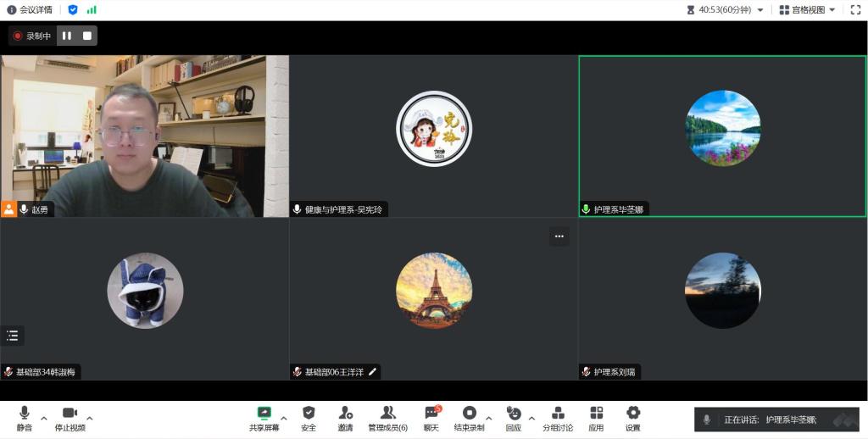Click the more options on 王洋洋 tile

[559, 236]
